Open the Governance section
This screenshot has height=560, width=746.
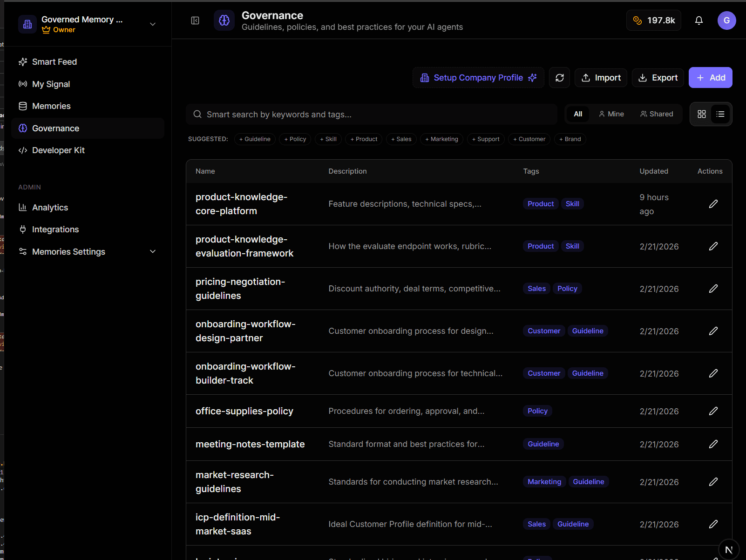(55, 128)
